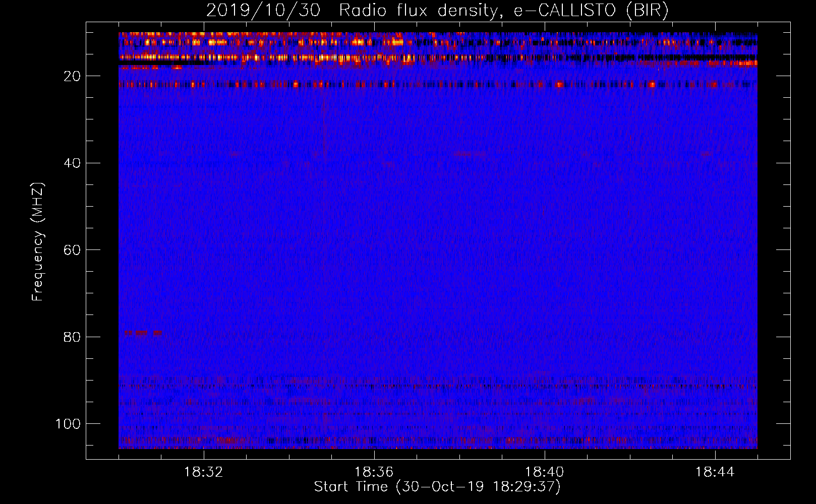Click the plot title '2019/10/30 Radio flux density, e-CALLISTO (BIR)'
Viewport: 816px width, 504px height.
(x=437, y=11)
